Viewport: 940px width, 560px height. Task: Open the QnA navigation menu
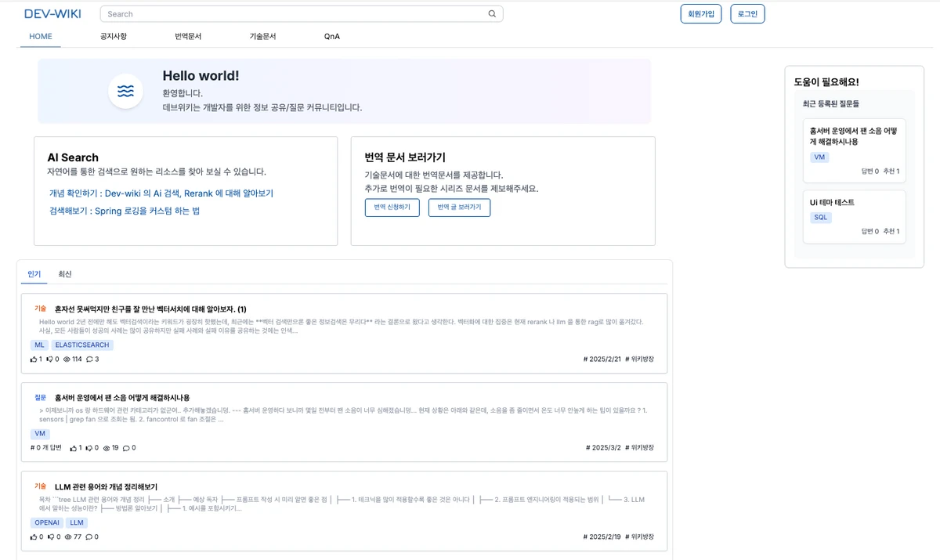332,36
